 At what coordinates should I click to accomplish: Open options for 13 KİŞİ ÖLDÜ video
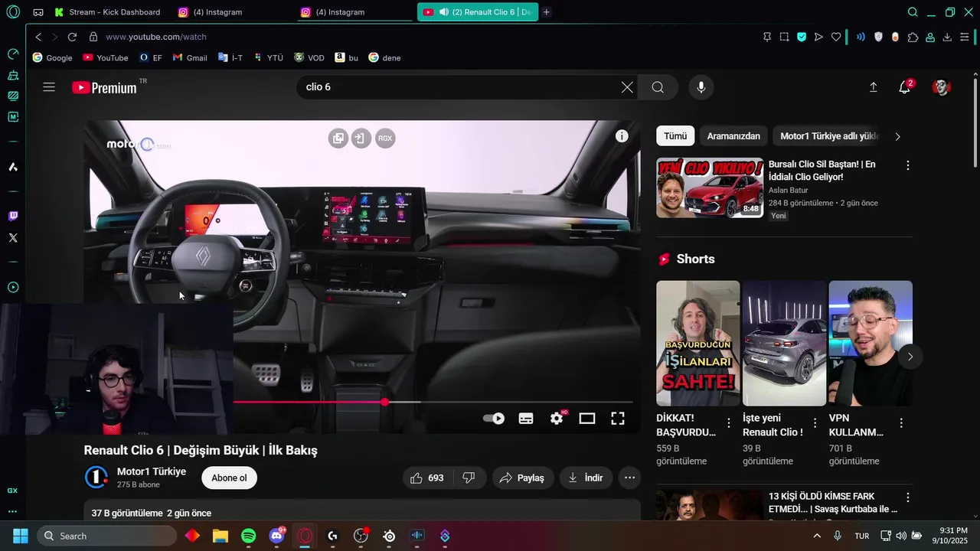pos(908,497)
